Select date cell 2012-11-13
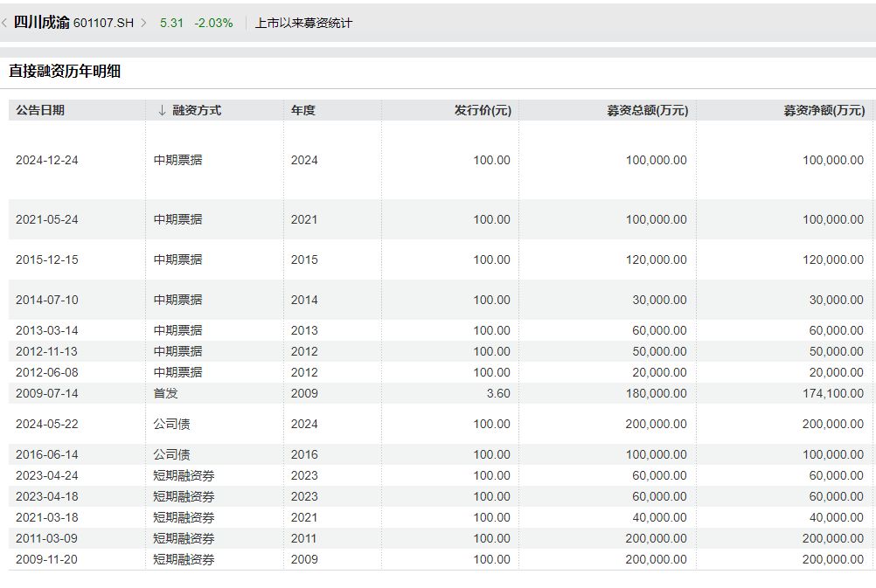876x588 pixels. coord(47,351)
